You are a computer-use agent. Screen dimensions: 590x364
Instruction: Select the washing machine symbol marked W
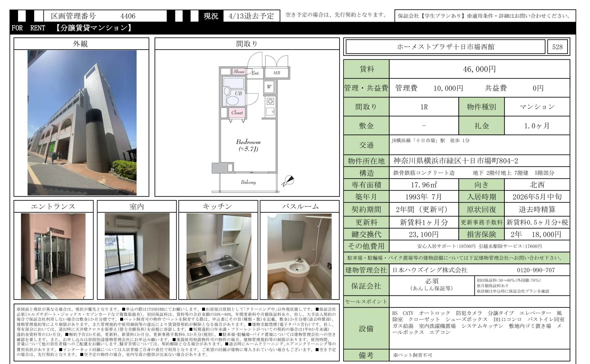coord(269,86)
